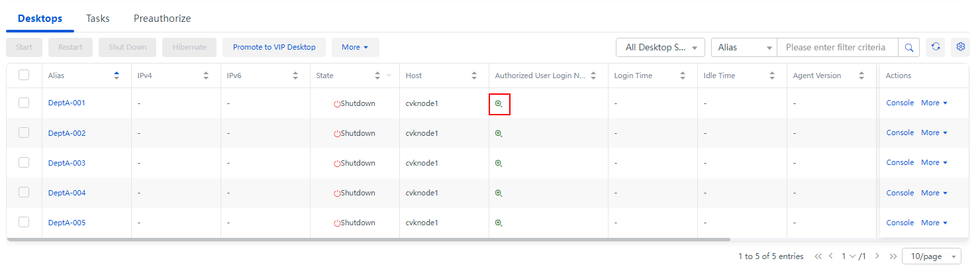Switch to the Preauthorize tab

tap(162, 19)
